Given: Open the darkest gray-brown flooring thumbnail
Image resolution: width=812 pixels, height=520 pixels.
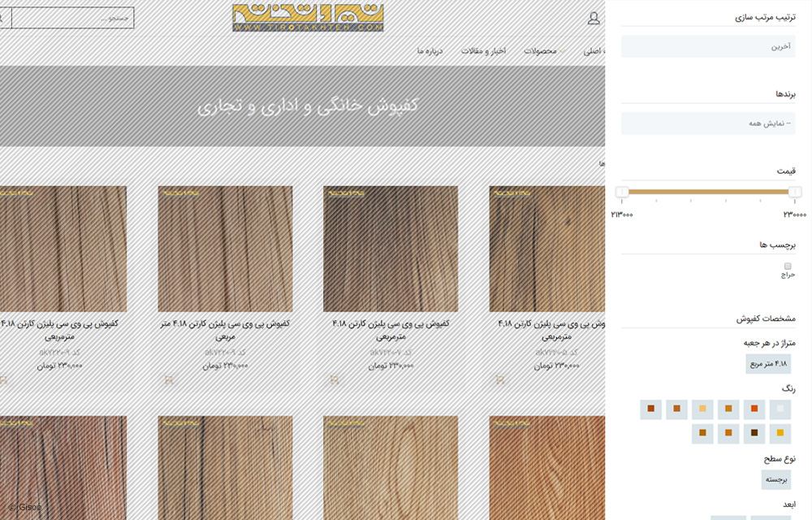Looking at the screenshot, I should [x=391, y=249].
